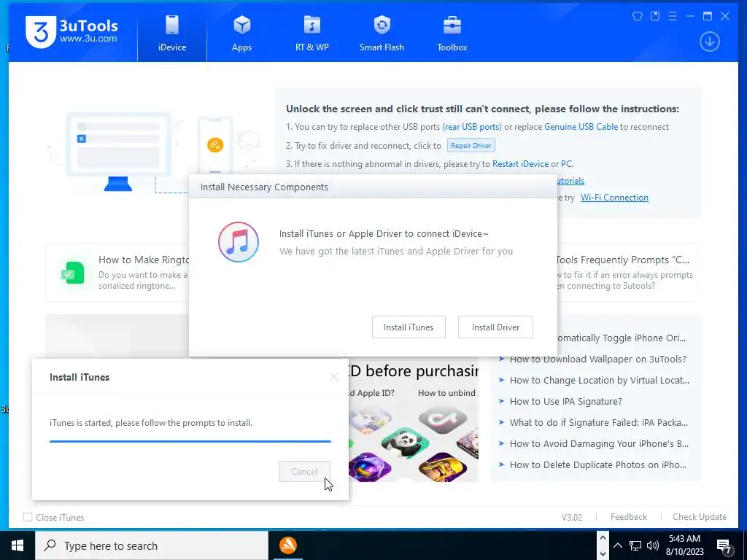This screenshot has width=747, height=560.
Task: Open How to Avoid Damaging iPhone's Battery
Action: point(599,444)
